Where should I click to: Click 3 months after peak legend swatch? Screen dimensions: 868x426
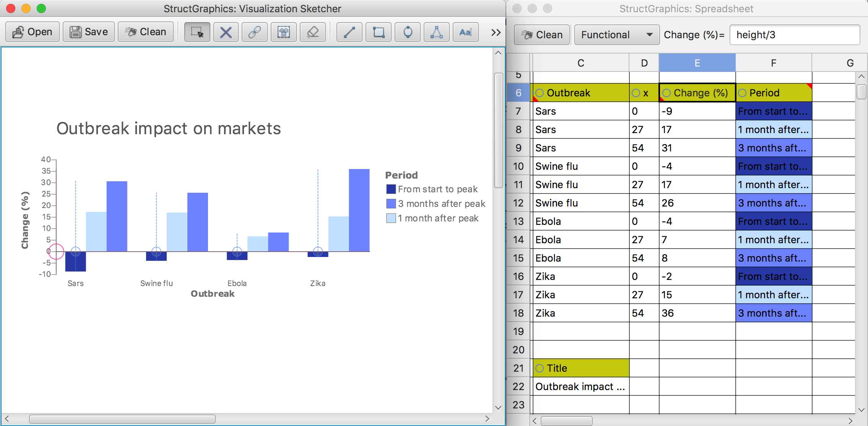point(391,204)
